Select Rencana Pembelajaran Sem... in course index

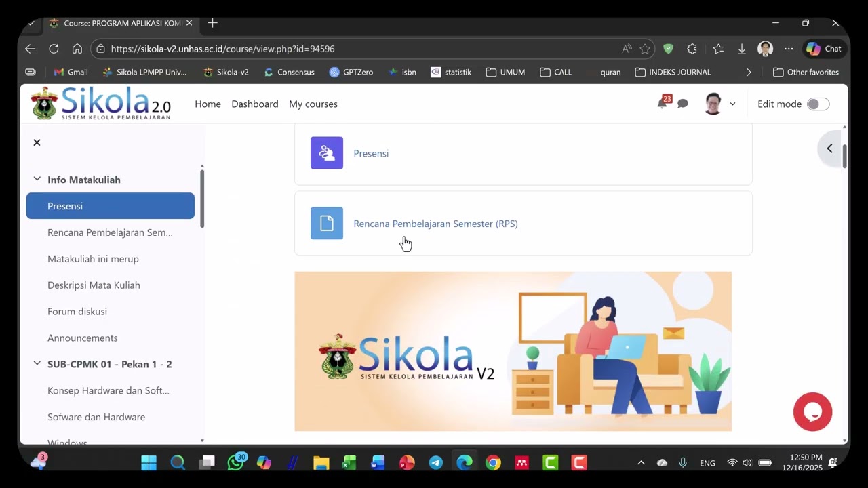[x=110, y=232]
